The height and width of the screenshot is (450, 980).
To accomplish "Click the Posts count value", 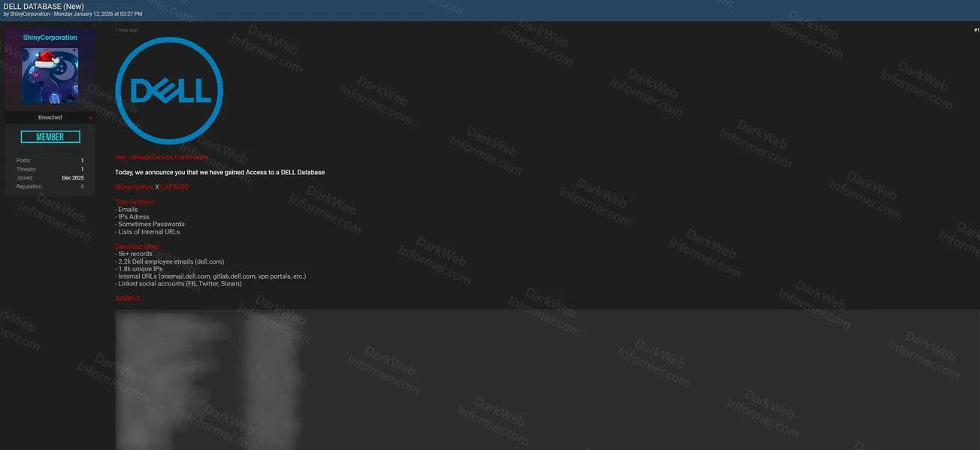I will tap(81, 160).
